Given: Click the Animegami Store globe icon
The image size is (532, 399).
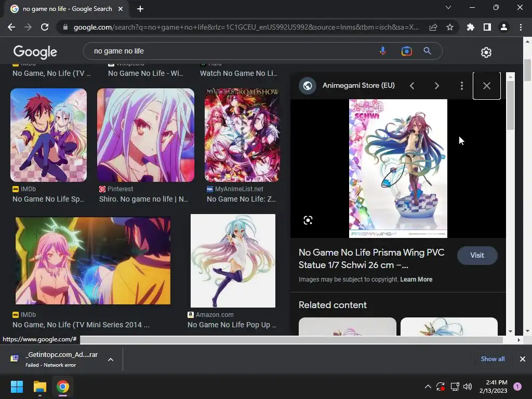Looking at the screenshot, I should pos(308,86).
